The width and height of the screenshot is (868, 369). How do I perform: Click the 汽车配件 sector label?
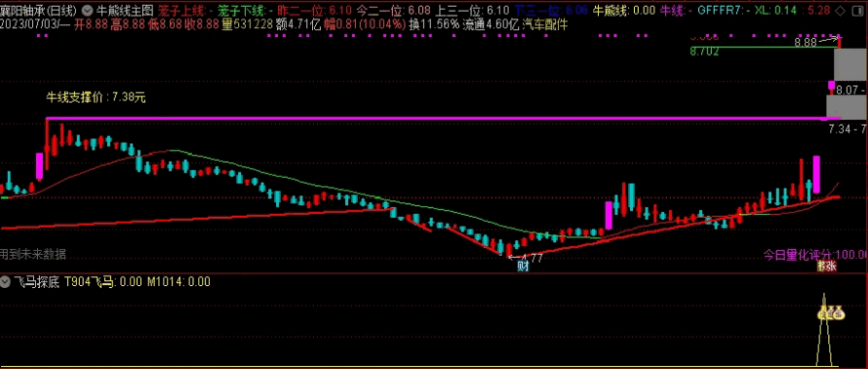point(545,23)
